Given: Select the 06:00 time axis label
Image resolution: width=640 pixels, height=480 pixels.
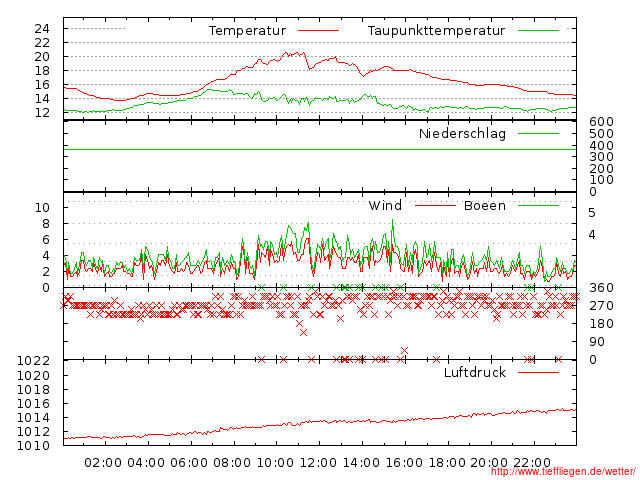Looking at the screenshot, I should (x=189, y=463).
